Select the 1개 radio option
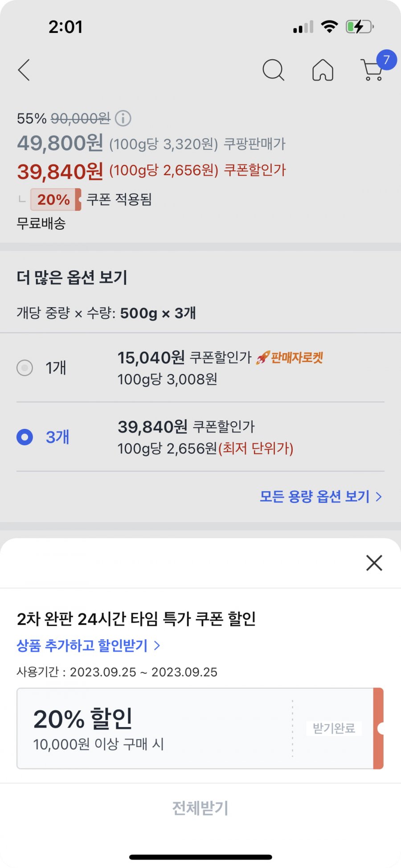 coord(25,368)
